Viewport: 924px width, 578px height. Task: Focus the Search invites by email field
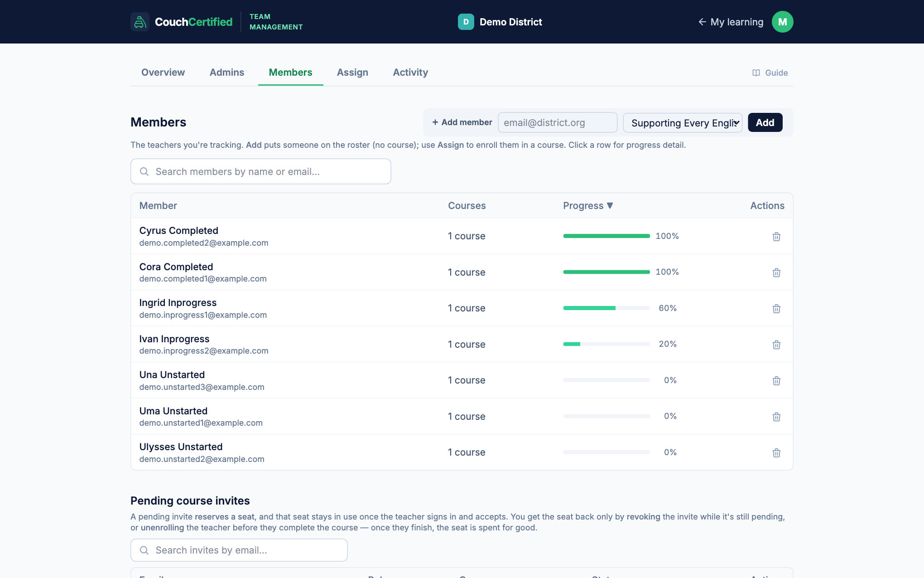239,550
